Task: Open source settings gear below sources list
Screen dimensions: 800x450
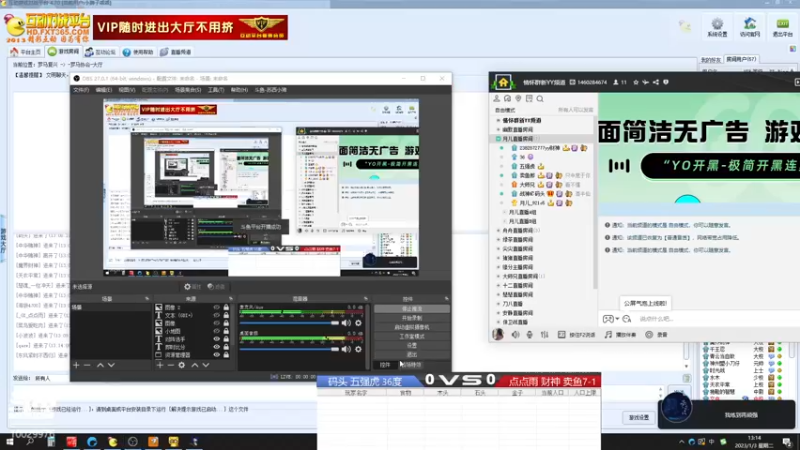Action: [x=182, y=365]
